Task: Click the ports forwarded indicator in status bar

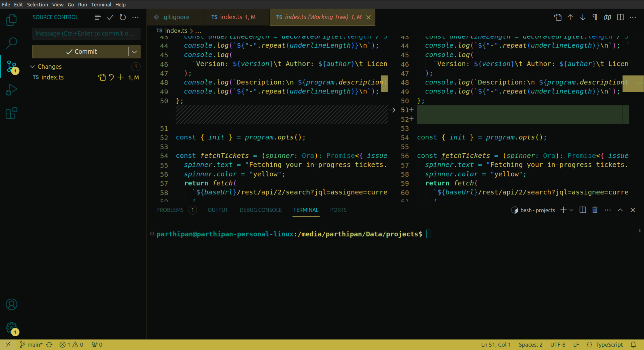Action: [97, 345]
